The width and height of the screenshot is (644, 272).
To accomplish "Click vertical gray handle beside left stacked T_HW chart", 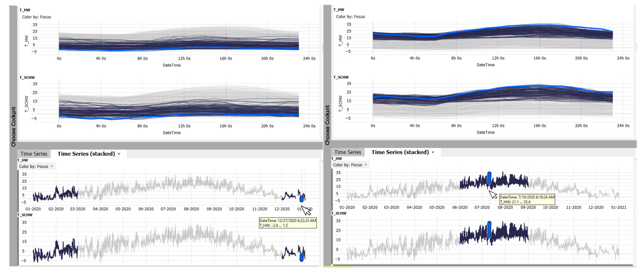I will [18, 191].
